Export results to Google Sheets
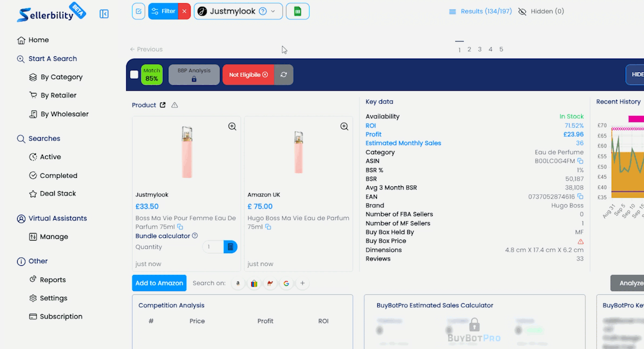 297,11
